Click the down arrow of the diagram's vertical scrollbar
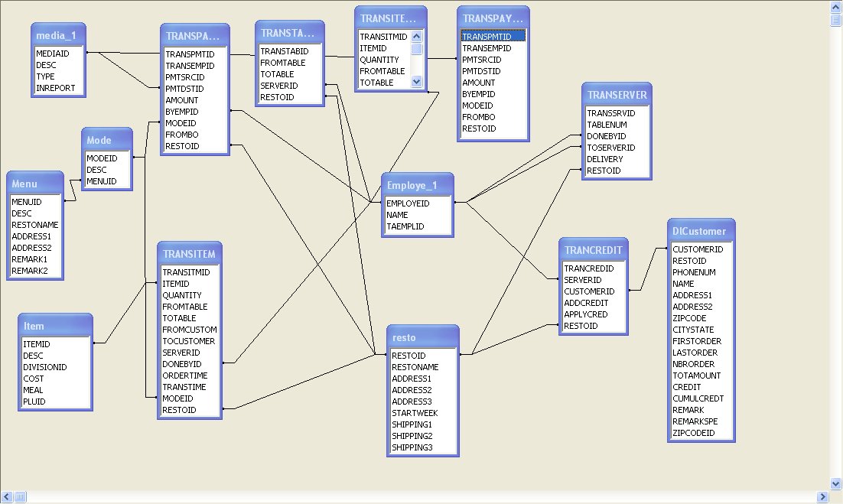843x504 pixels. pos(836,483)
